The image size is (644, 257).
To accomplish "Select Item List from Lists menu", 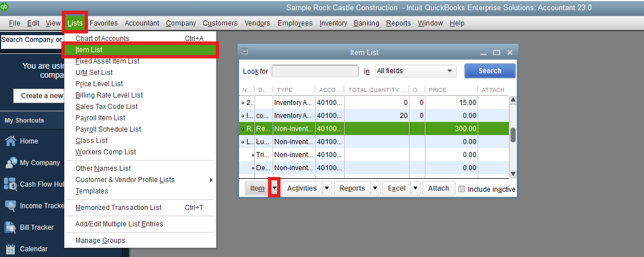I will 139,50.
